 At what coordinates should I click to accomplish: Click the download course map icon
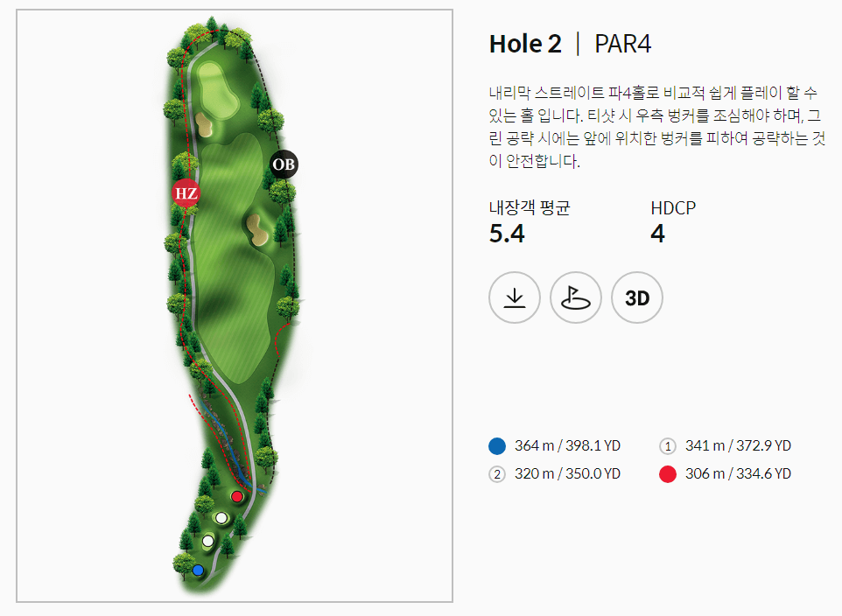click(515, 297)
